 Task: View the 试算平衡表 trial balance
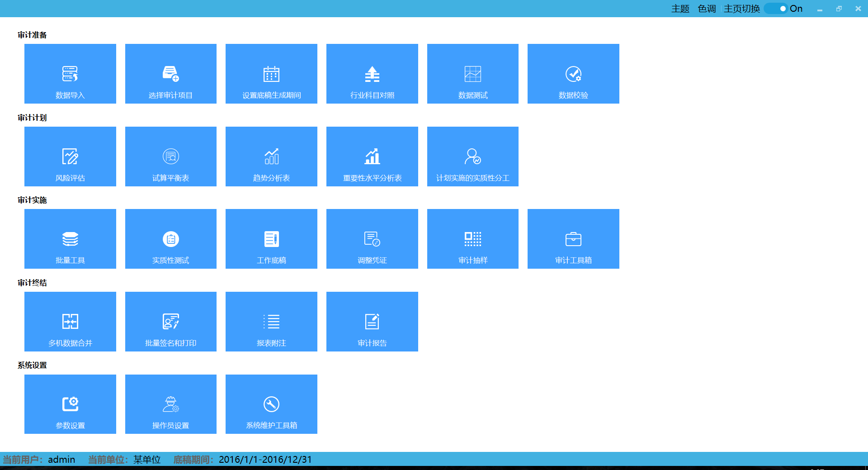170,157
